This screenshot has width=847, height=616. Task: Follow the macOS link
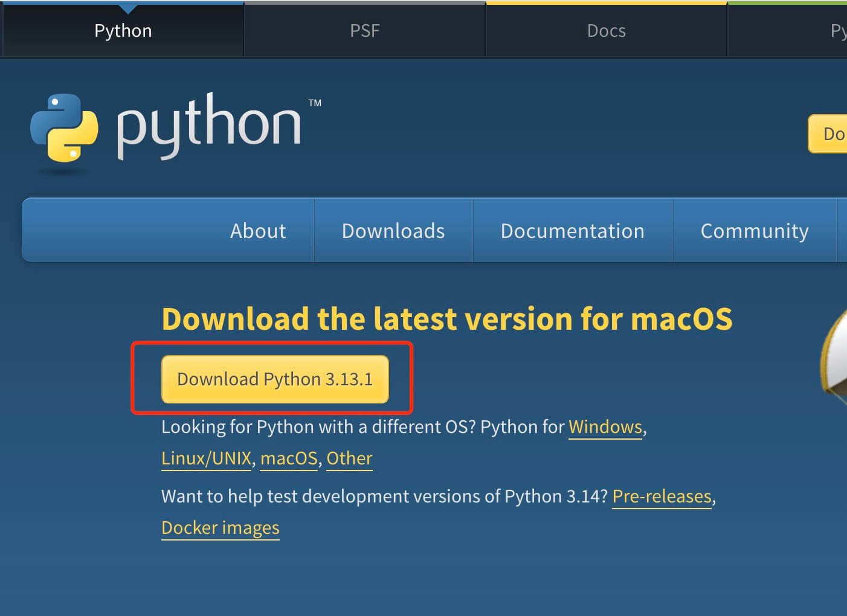289,458
